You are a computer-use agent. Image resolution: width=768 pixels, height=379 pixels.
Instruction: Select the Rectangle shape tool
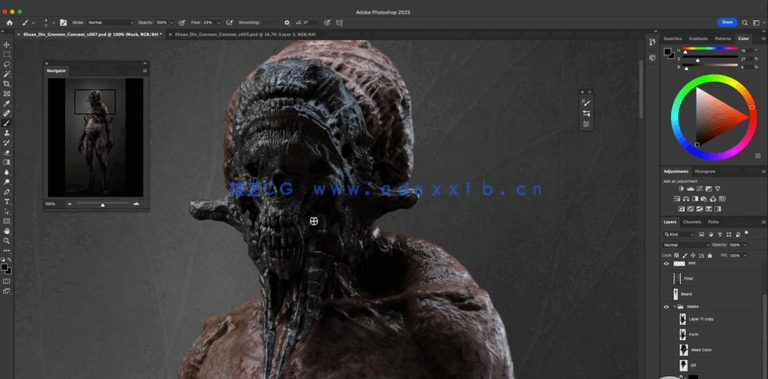point(7,221)
